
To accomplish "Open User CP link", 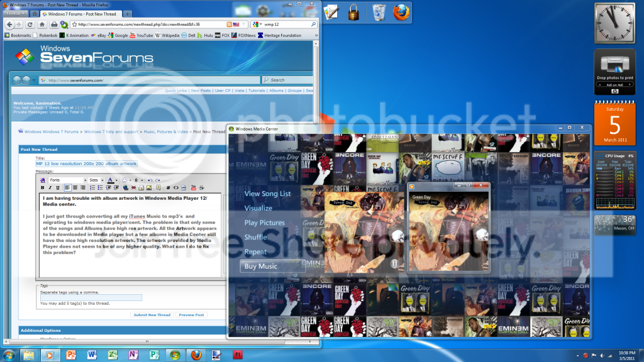I will tap(223, 90).
